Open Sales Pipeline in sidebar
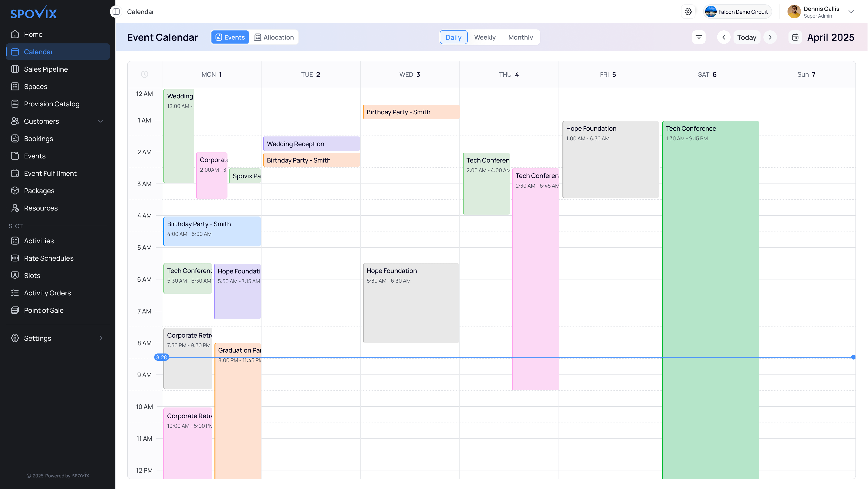The image size is (868, 489). 46,69
